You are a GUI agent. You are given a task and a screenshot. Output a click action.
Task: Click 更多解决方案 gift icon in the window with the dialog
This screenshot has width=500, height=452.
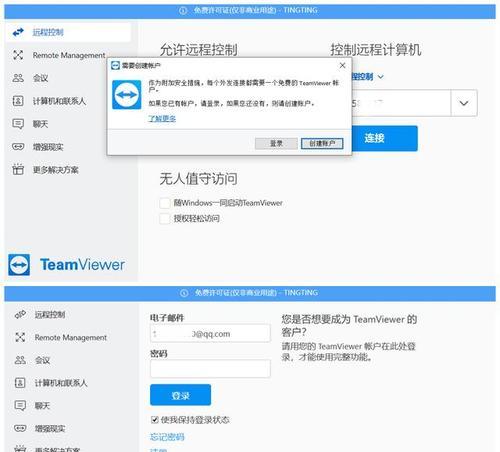(x=18, y=169)
